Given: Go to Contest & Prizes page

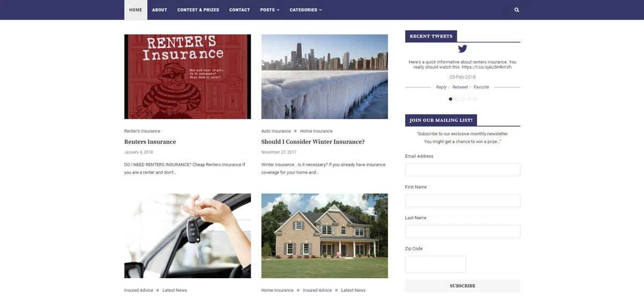Looking at the screenshot, I should (198, 10).
